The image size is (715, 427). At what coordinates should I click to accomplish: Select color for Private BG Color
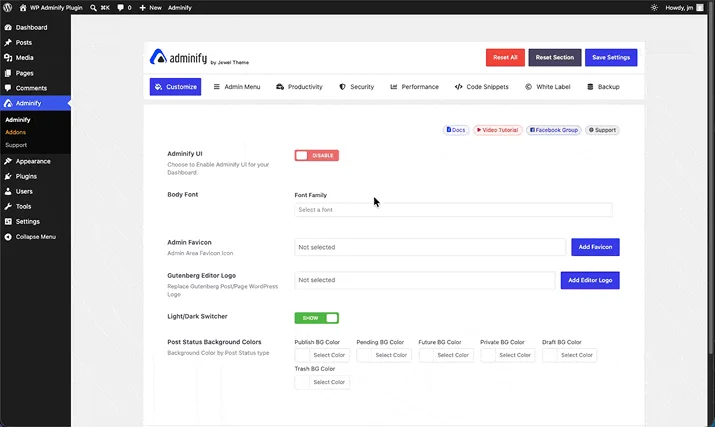[x=508, y=355]
